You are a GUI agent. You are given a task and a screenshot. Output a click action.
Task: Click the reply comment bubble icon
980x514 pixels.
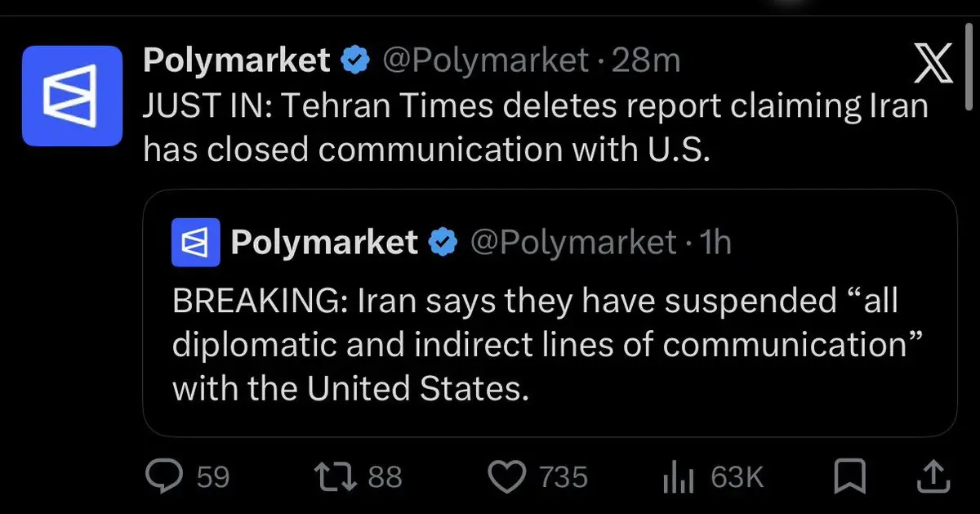(x=167, y=476)
